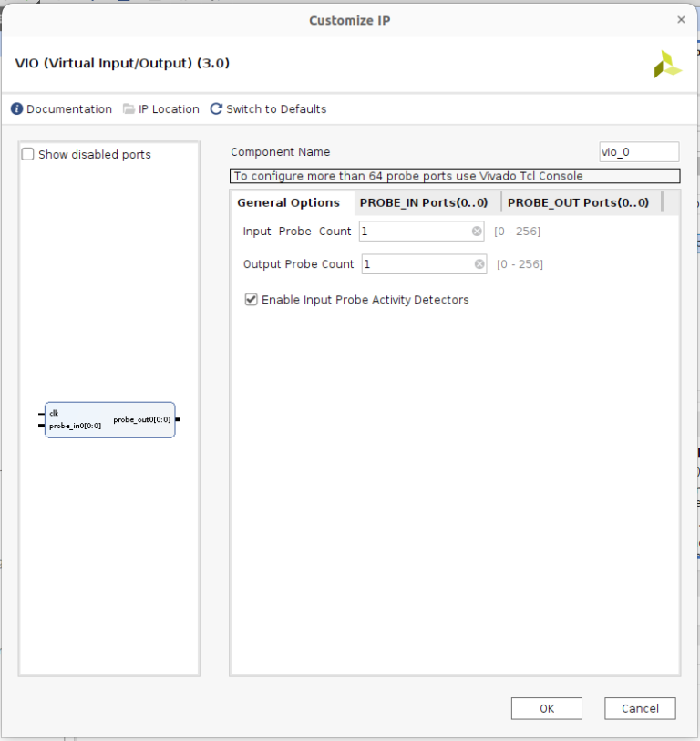
Task: Open the PROBE_OUT Ports(0..0) tab
Action: 578,202
